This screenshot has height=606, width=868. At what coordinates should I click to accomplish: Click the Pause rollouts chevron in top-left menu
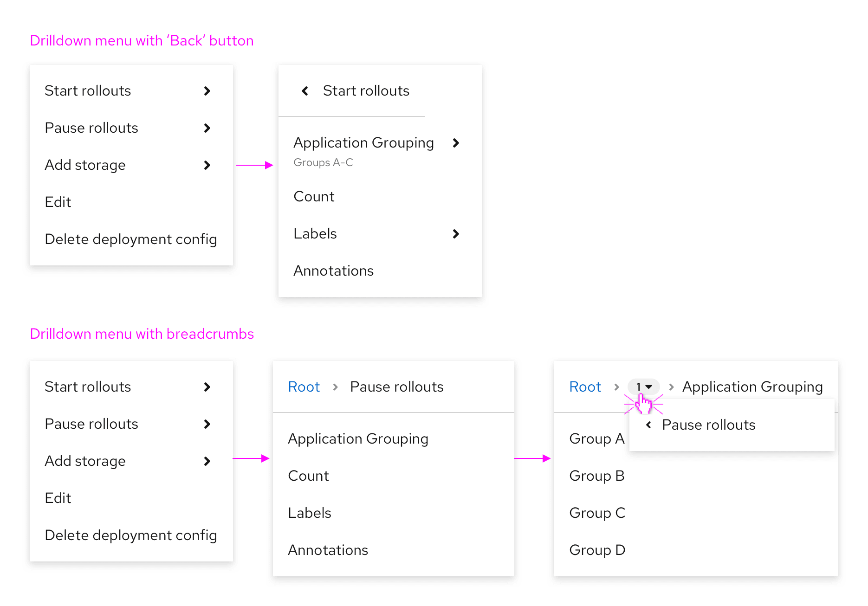click(207, 128)
